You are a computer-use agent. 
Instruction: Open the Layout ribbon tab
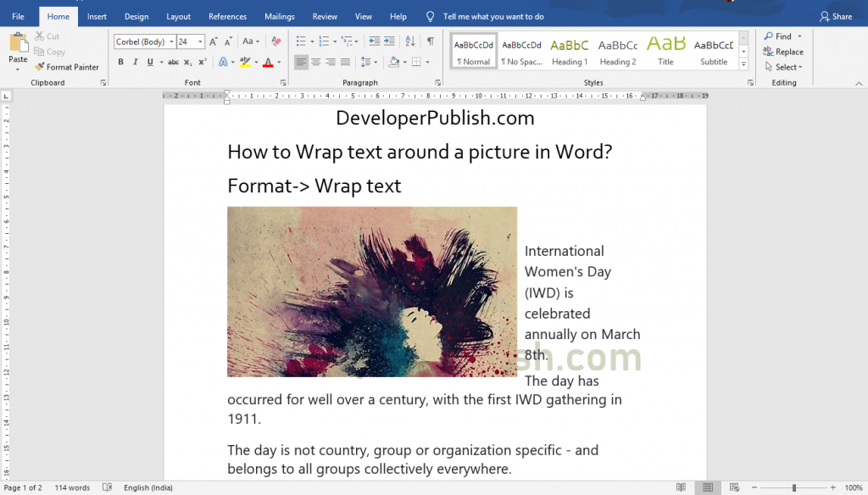click(x=178, y=15)
